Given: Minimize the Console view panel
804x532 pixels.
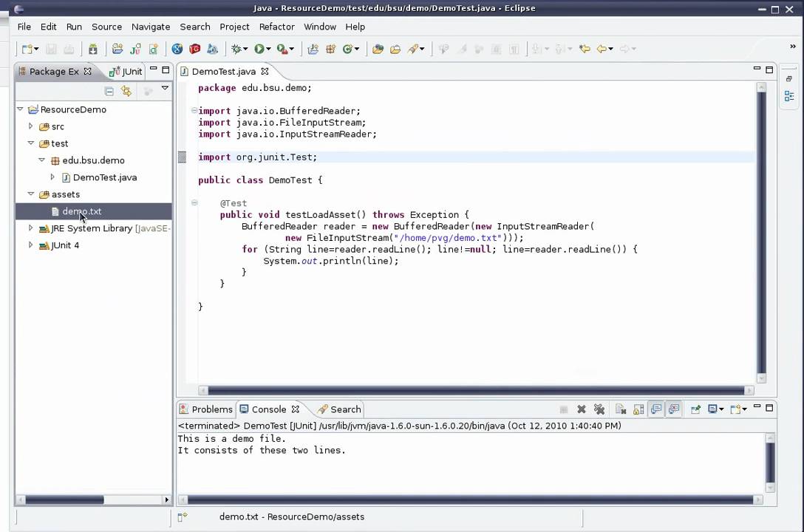Looking at the screenshot, I should click(x=757, y=407).
